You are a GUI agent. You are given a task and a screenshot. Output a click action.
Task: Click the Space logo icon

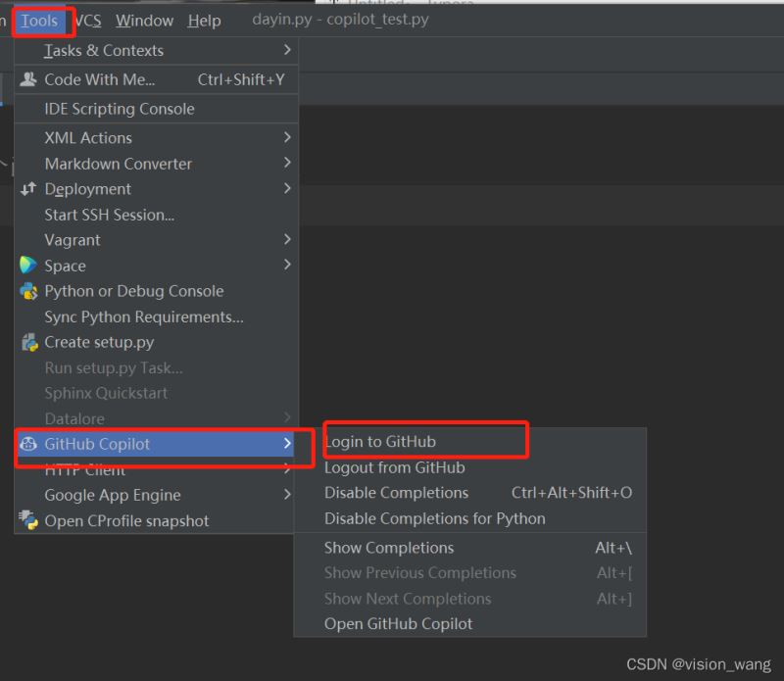click(28, 265)
